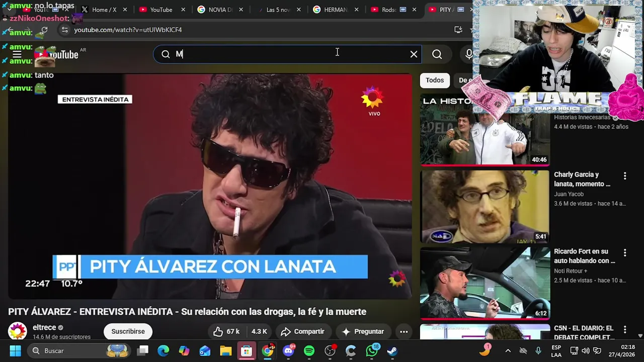
Task: Like the video with 67 k
Action: pos(226,331)
